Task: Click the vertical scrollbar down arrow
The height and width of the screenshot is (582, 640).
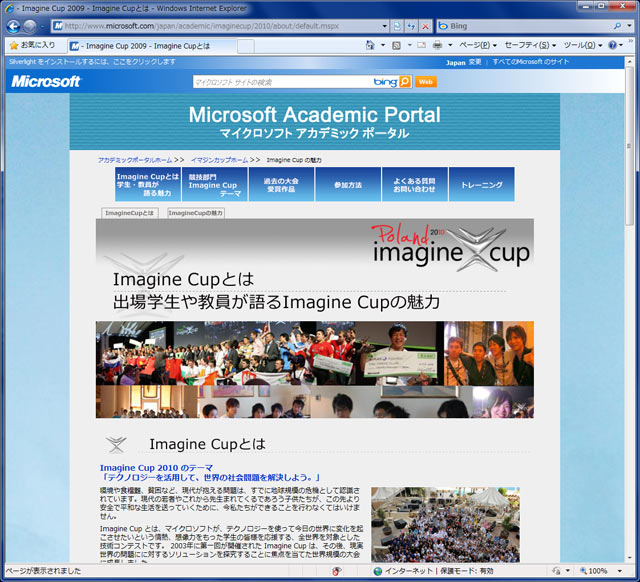Action: pyautogui.click(x=631, y=558)
